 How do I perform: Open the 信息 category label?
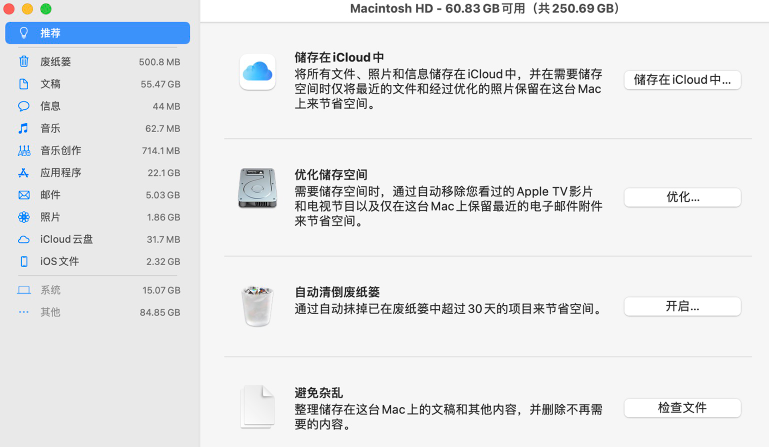[50, 106]
